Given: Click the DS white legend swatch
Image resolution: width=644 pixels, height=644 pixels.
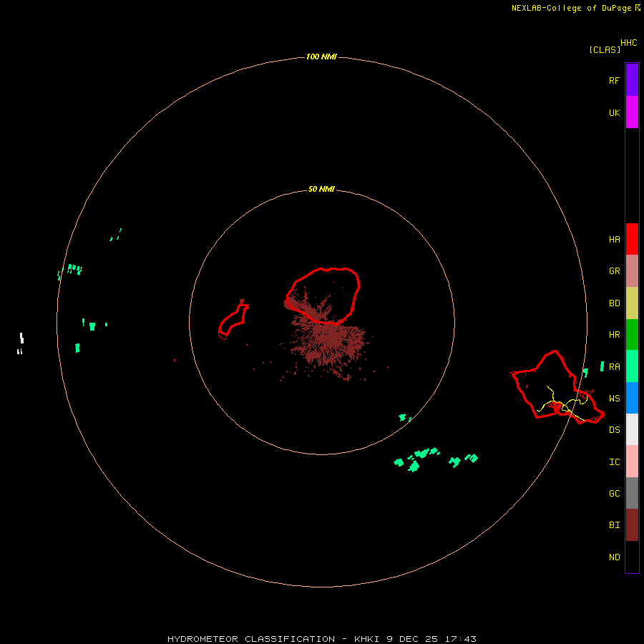Looking at the screenshot, I should tap(632, 429).
